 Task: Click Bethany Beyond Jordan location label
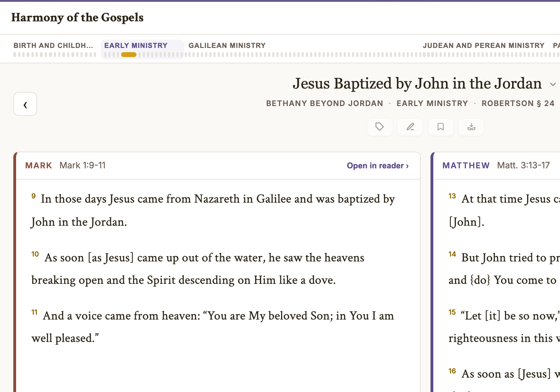click(x=324, y=103)
